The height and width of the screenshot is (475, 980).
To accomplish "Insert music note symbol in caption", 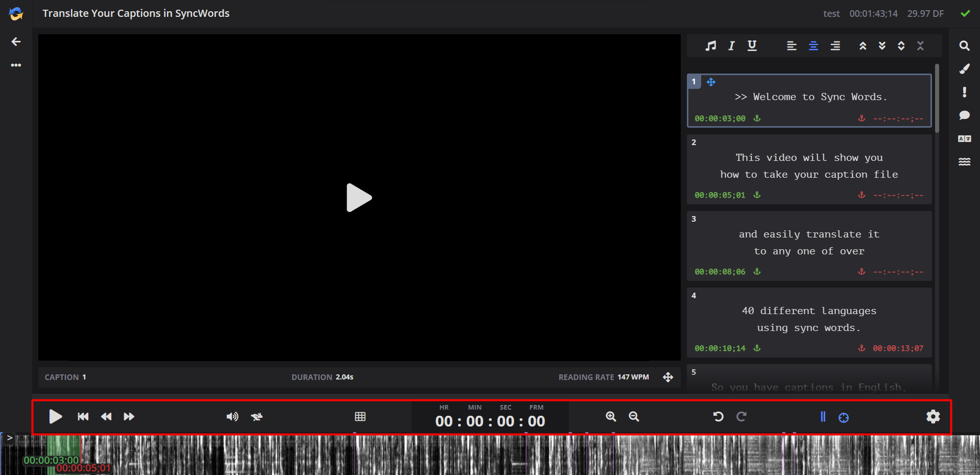I will click(710, 46).
